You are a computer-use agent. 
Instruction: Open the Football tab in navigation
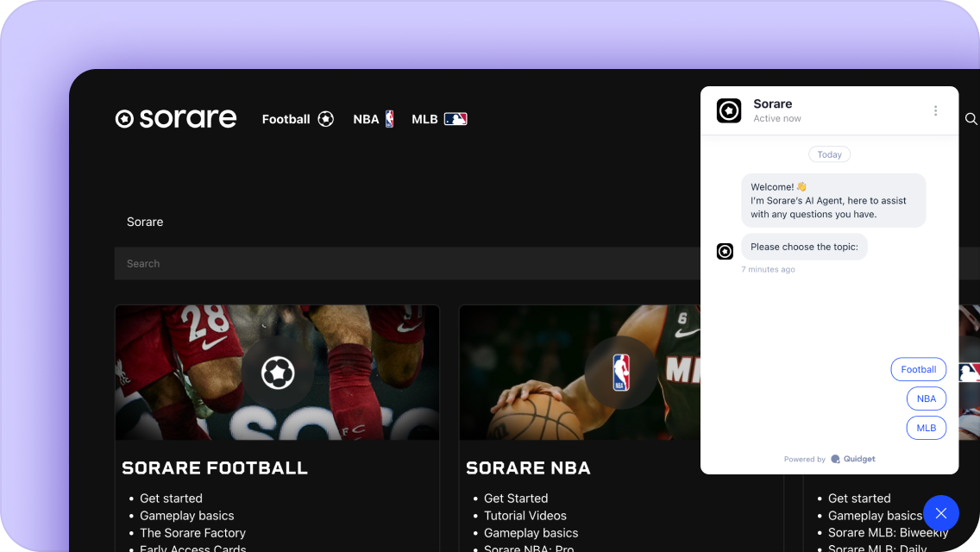(298, 119)
